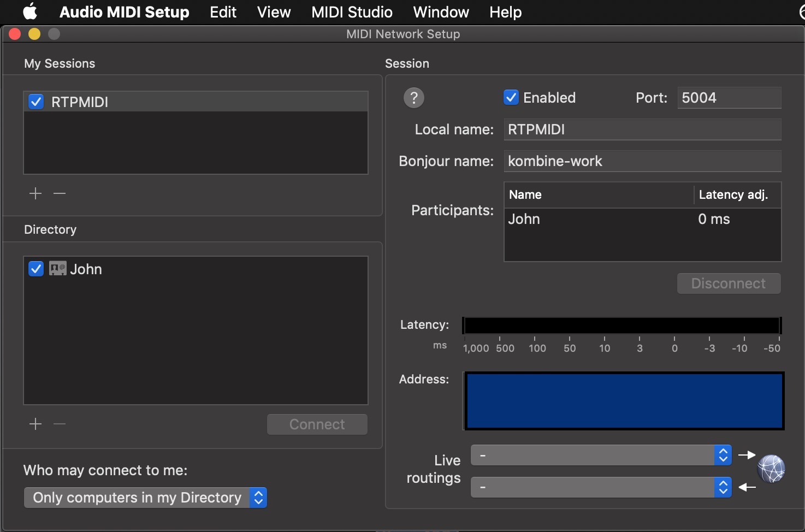Click the blue Address box
Image resolution: width=805 pixels, height=532 pixels.
coord(624,401)
